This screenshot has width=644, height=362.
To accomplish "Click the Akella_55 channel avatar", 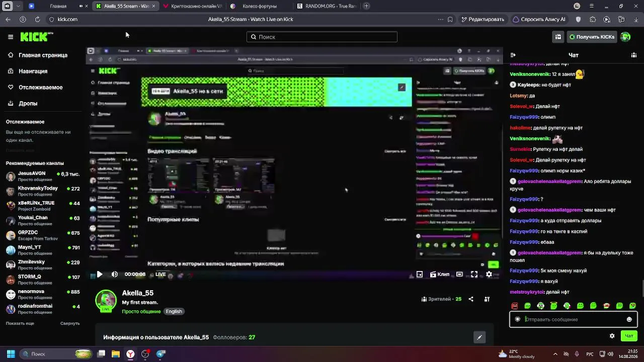I will click(106, 301).
